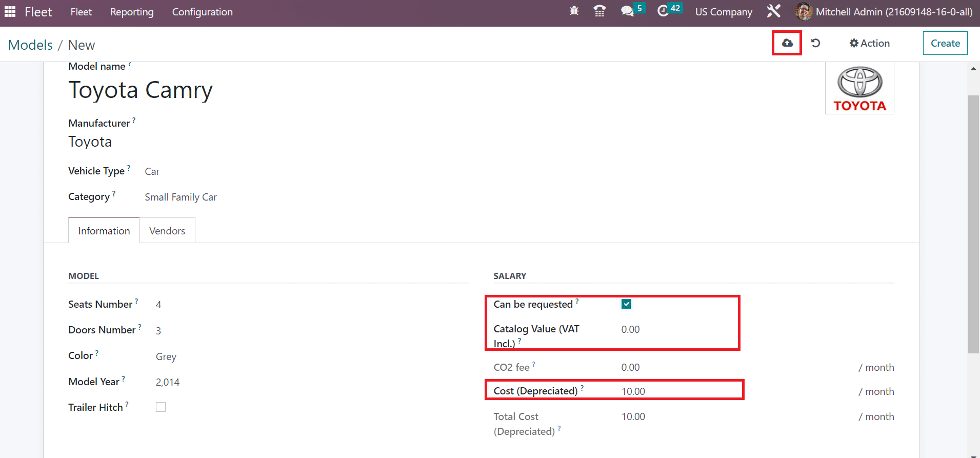
Task: Open the activities clock icon
Action: click(663, 11)
